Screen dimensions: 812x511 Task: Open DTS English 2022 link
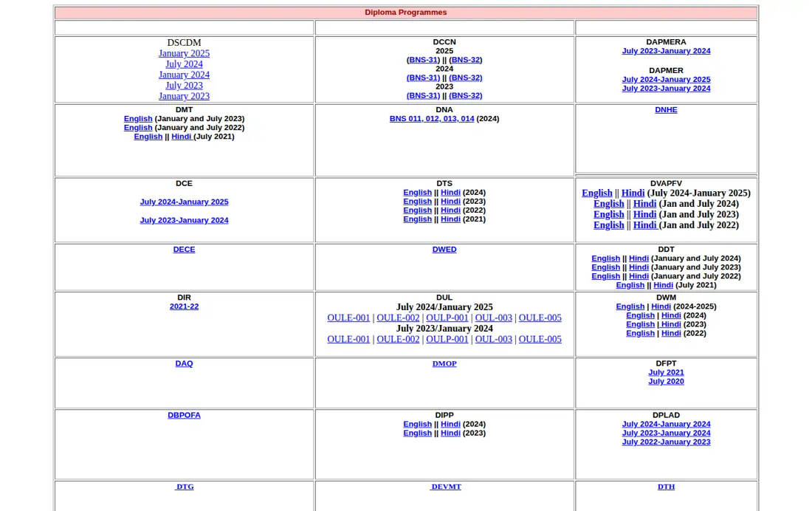coord(417,210)
